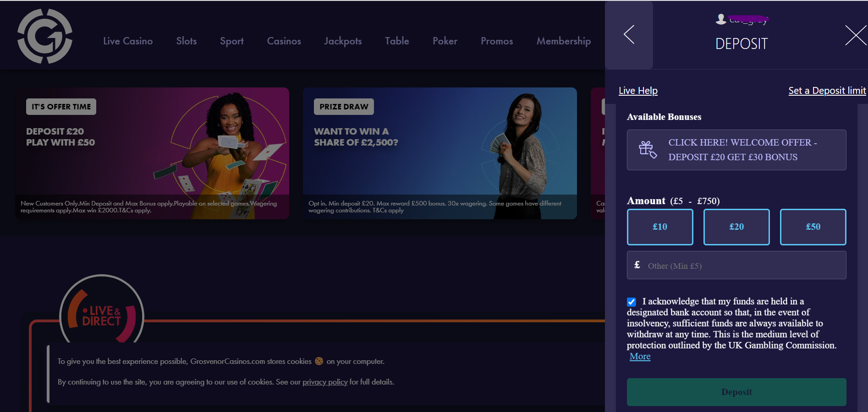Viewport: 868px width, 412px height.
Task: Go to the Sport section
Action: (232, 41)
